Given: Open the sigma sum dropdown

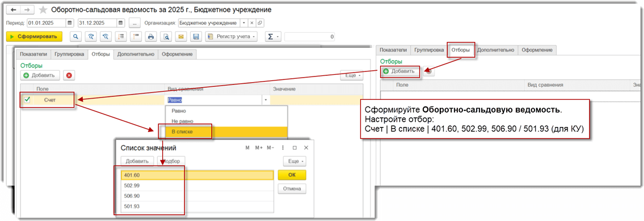Looking at the screenshot, I should pos(273,36).
